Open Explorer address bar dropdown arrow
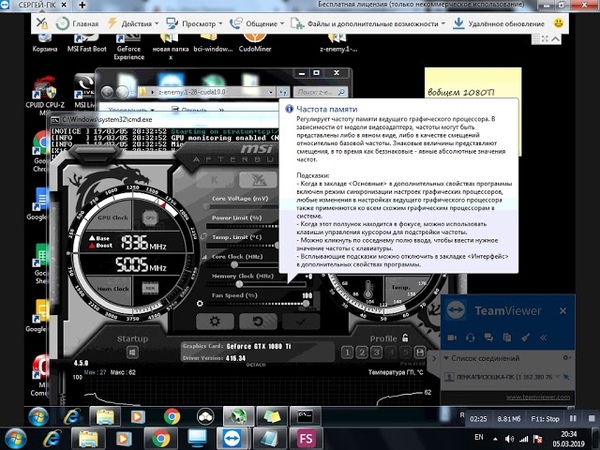The height and width of the screenshot is (450, 600). 271,92
